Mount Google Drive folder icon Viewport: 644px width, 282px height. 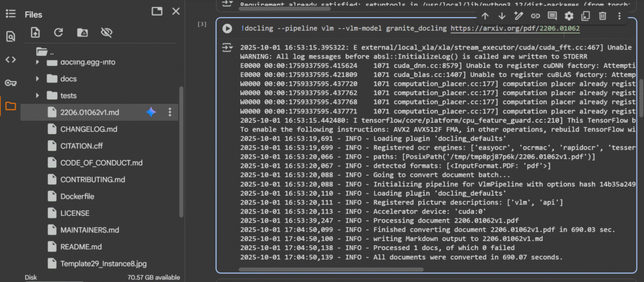(82, 32)
